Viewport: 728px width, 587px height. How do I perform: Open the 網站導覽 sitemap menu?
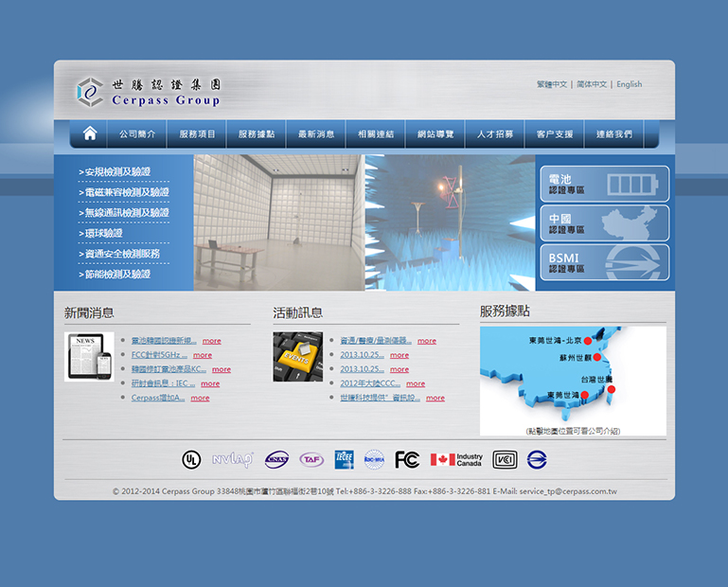pyautogui.click(x=435, y=134)
